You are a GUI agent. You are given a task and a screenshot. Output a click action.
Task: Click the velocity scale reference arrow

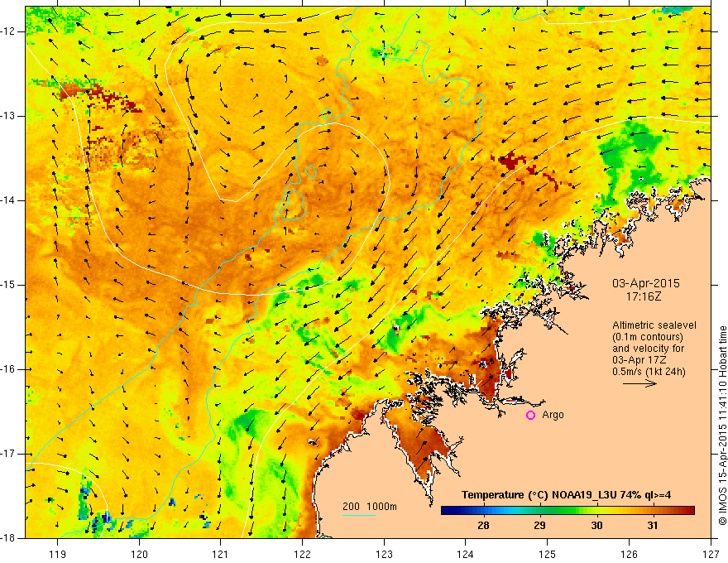pos(639,383)
